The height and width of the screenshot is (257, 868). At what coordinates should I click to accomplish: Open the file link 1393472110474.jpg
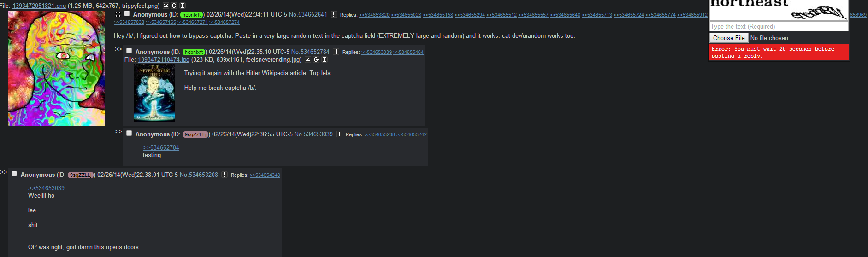164,59
